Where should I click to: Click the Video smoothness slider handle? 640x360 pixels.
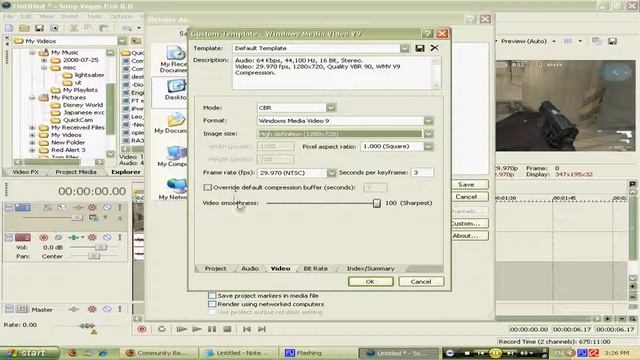(377, 203)
